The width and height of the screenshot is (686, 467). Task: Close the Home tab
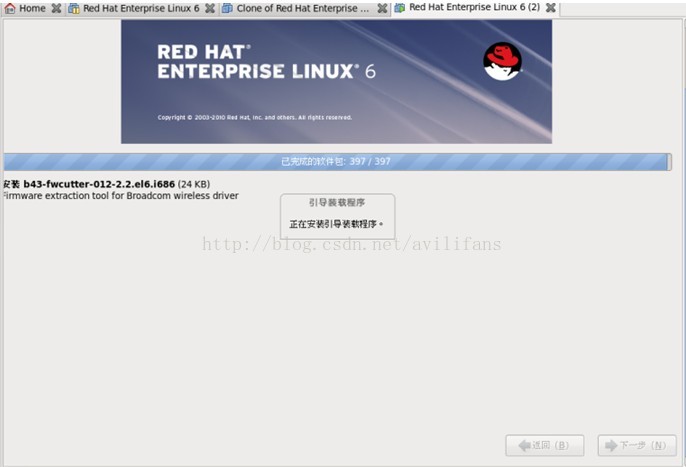tap(56, 8)
